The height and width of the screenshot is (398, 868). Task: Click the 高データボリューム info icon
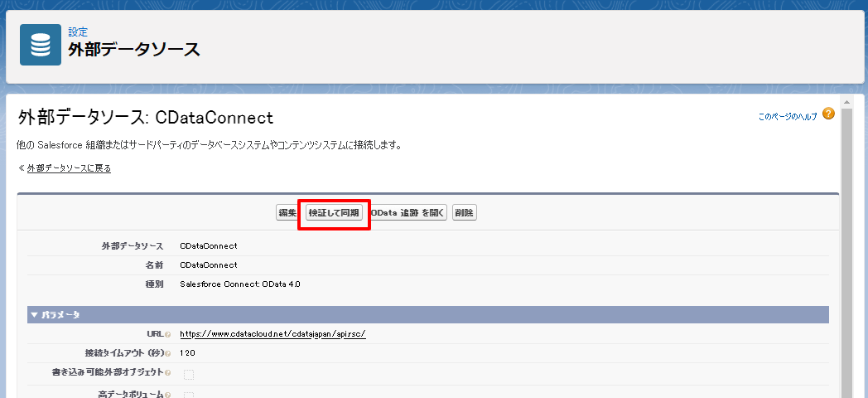click(168, 396)
